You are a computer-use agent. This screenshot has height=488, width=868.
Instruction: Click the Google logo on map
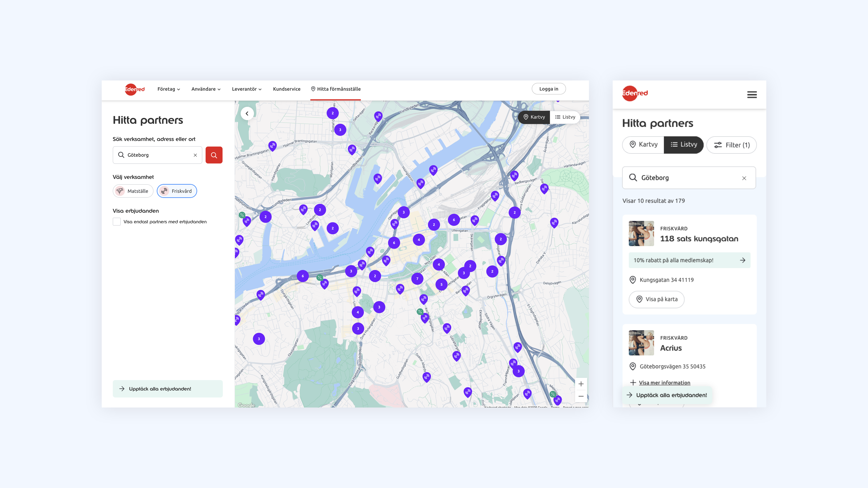pyautogui.click(x=246, y=405)
